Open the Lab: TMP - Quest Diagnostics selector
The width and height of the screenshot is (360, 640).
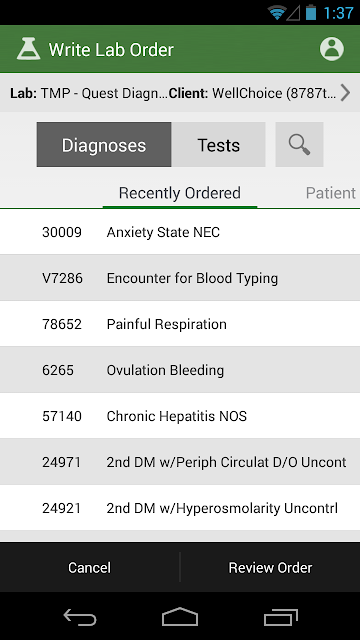89,93
